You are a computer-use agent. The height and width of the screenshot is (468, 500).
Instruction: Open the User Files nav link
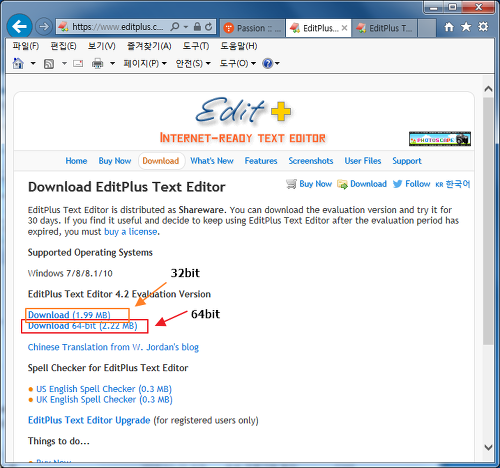coord(363,161)
